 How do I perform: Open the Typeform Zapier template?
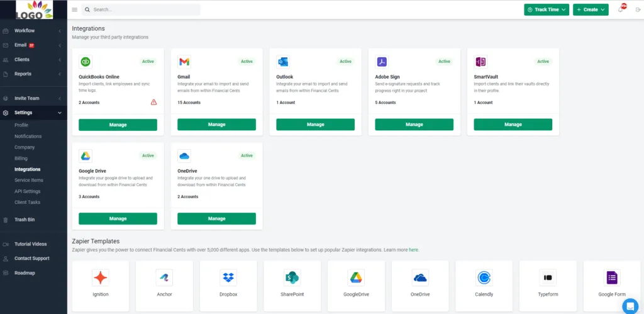coord(548,286)
